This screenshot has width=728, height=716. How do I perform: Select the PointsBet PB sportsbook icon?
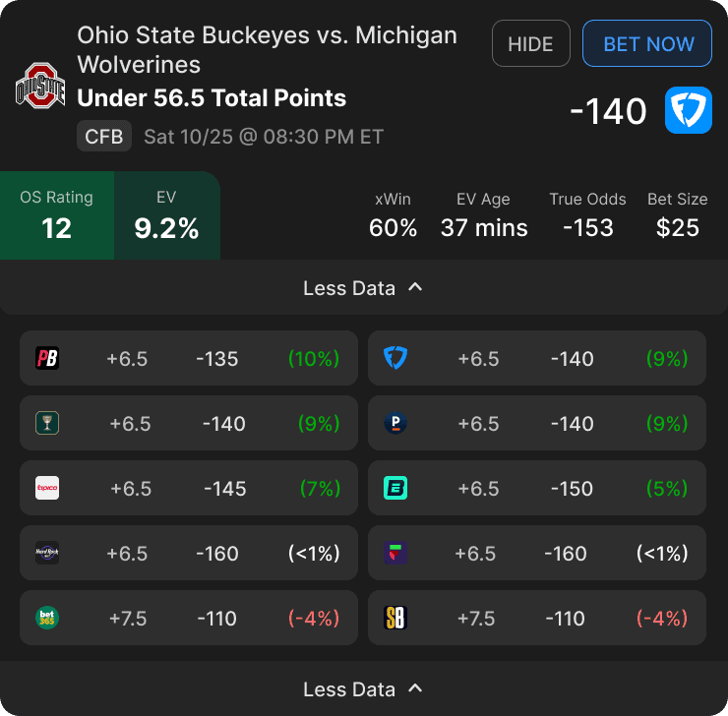(x=47, y=358)
